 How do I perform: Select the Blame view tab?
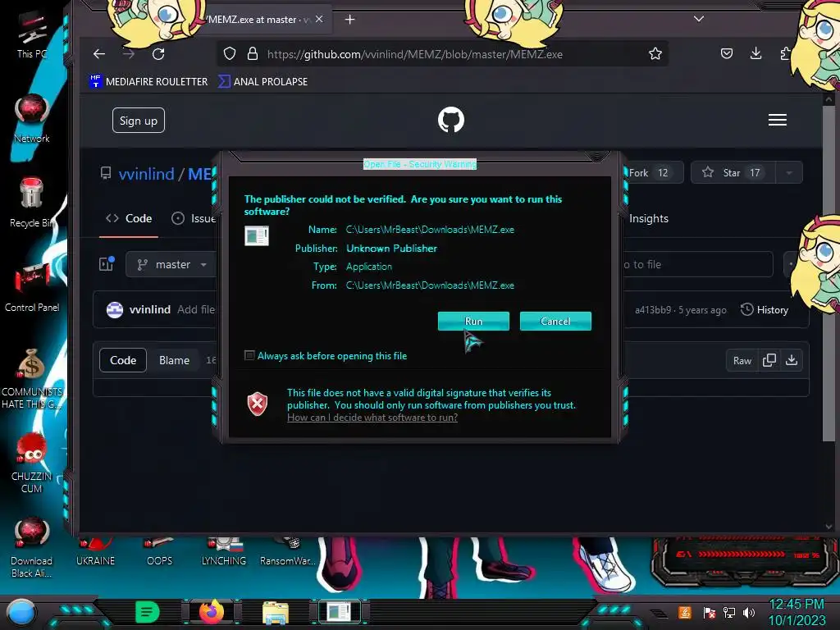[x=174, y=360]
